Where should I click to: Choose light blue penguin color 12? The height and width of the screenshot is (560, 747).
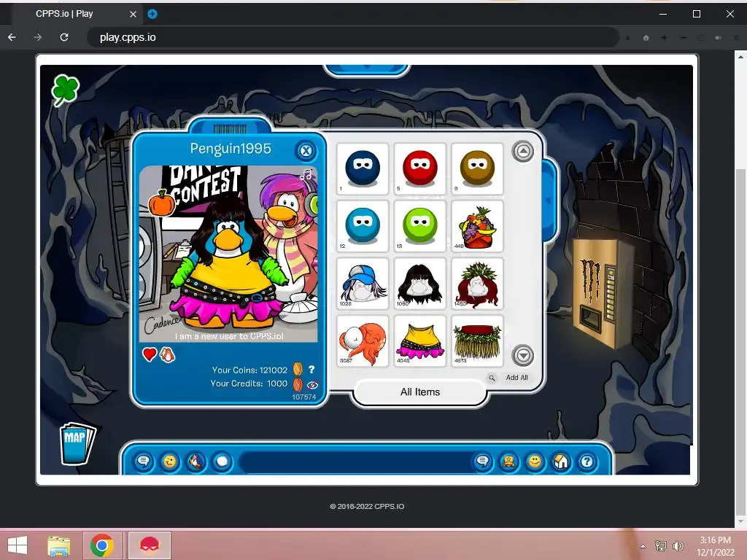coord(363,227)
